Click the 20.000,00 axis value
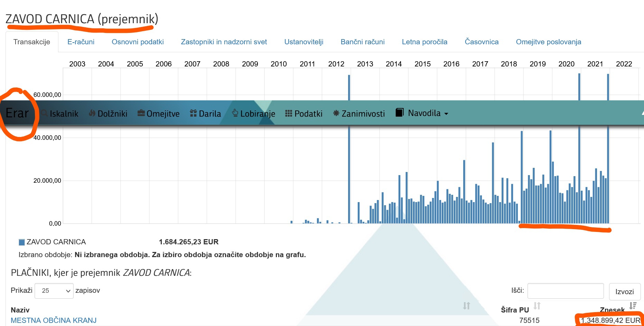This screenshot has width=644, height=326. [47, 181]
